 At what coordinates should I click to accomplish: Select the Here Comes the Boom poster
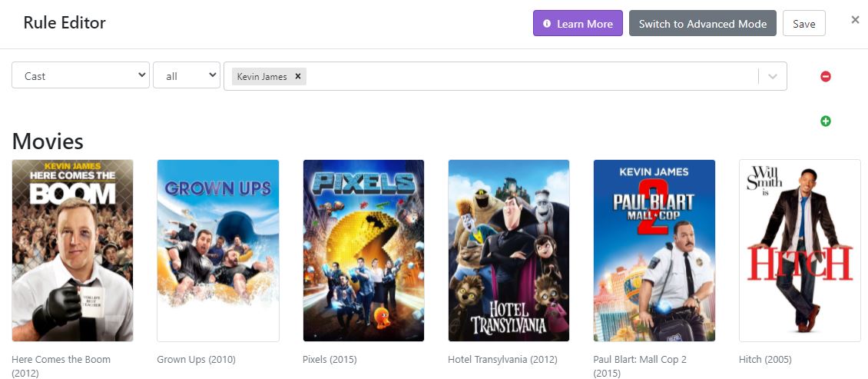pyautogui.click(x=73, y=250)
